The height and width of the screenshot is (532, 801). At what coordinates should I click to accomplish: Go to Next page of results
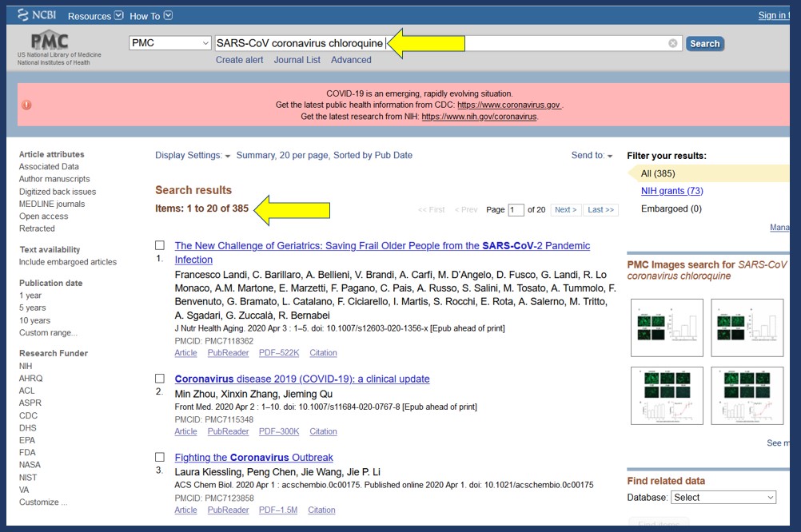tap(565, 210)
